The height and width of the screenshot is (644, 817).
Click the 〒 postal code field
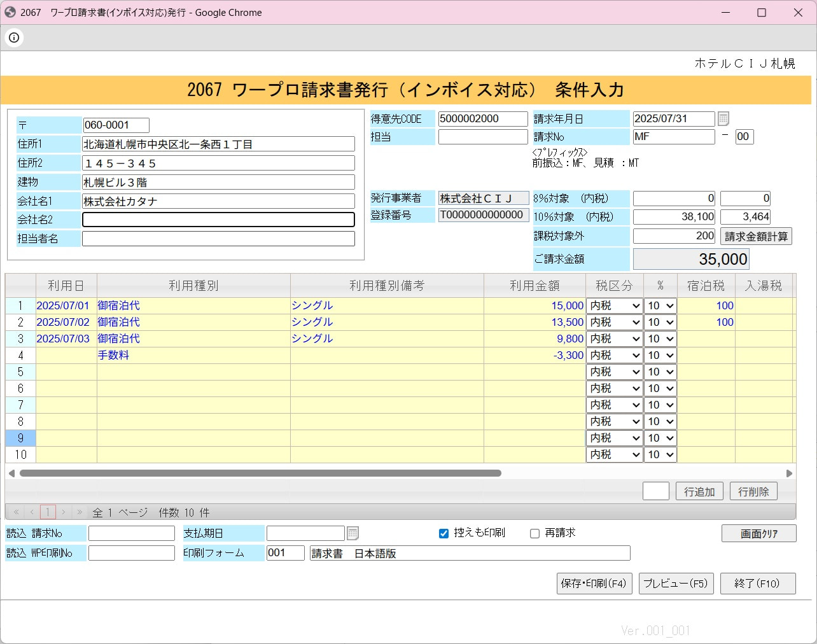click(x=116, y=125)
